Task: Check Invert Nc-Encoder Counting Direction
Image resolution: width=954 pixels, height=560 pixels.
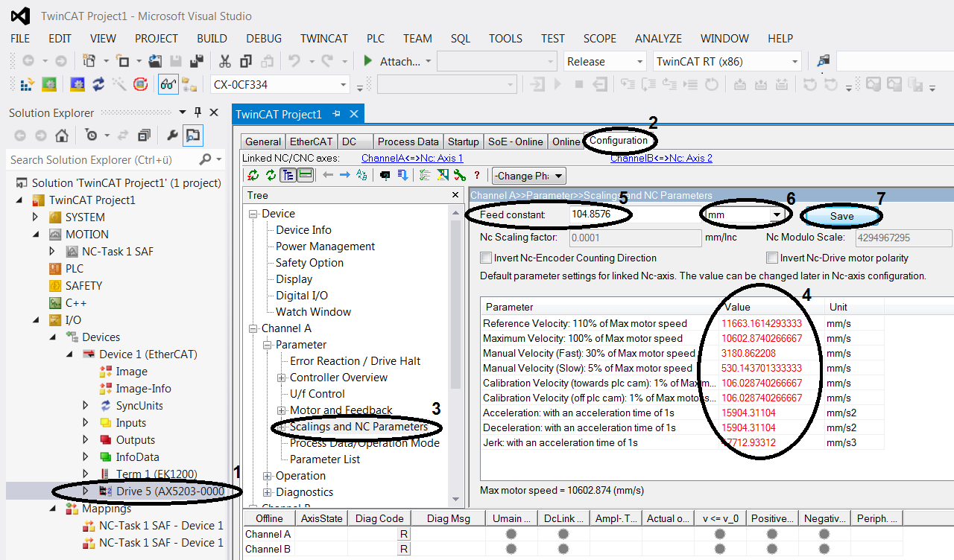Action: coord(487,258)
